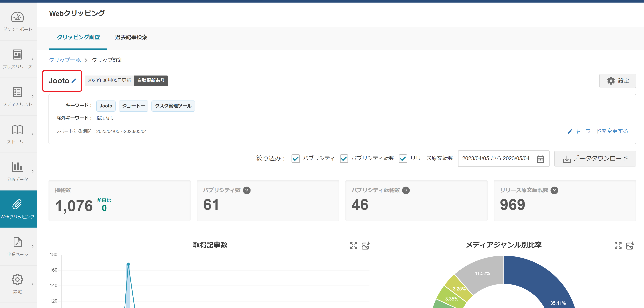Expand the 企業ページ sidebar submenu arrow
This screenshot has width=644, height=308.
[x=33, y=246]
